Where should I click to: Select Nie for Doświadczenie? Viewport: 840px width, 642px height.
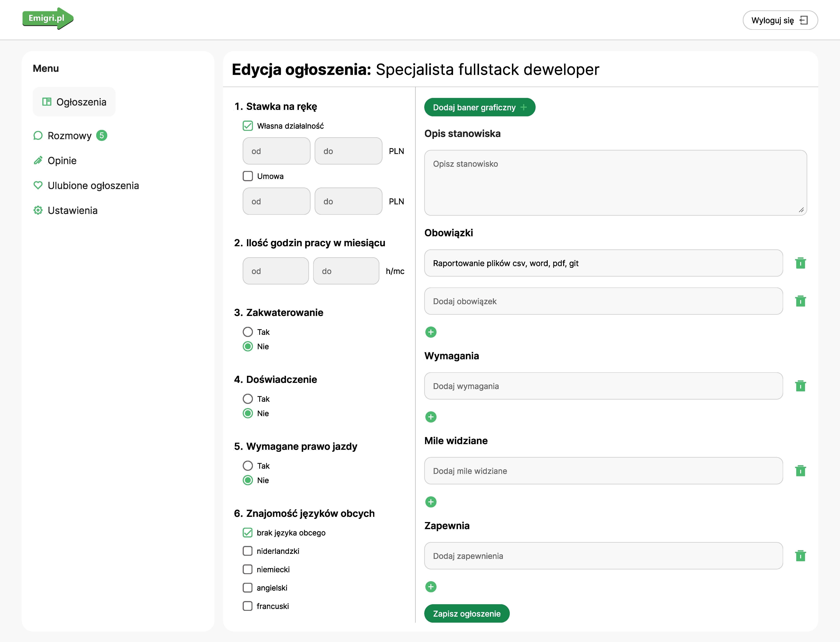point(248,413)
